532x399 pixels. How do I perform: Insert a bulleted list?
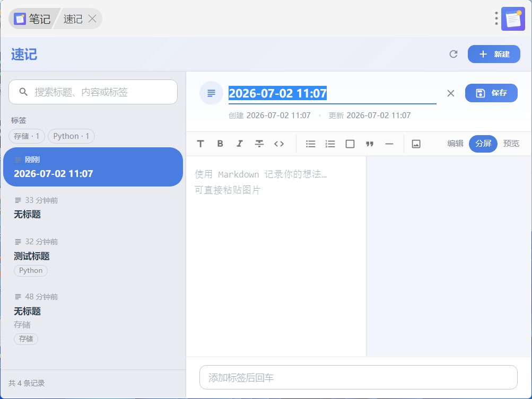point(310,144)
